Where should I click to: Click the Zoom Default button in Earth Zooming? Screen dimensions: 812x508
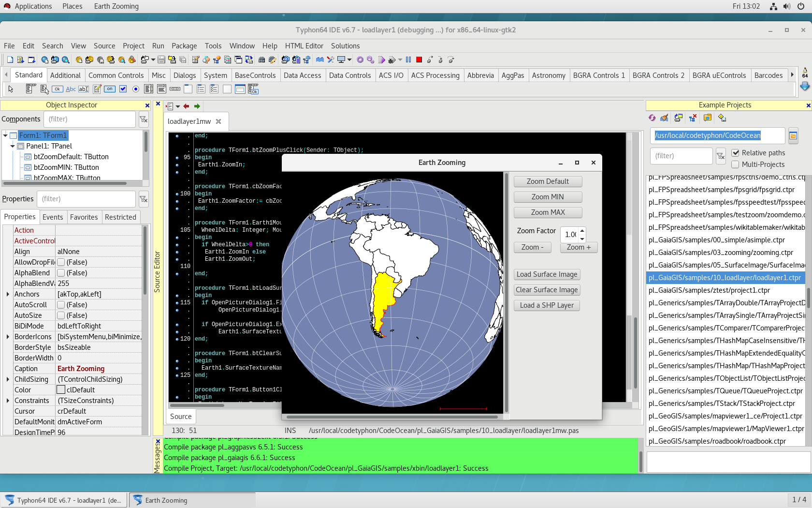pyautogui.click(x=548, y=181)
